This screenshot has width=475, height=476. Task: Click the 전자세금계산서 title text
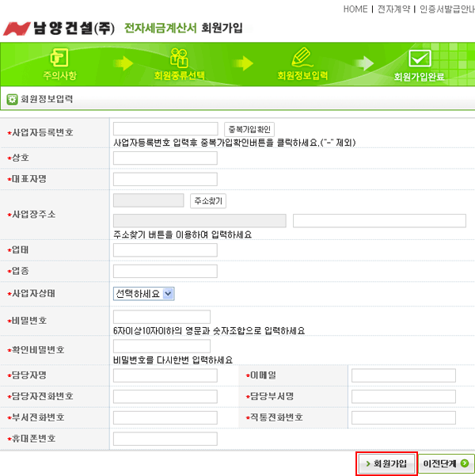(x=161, y=29)
